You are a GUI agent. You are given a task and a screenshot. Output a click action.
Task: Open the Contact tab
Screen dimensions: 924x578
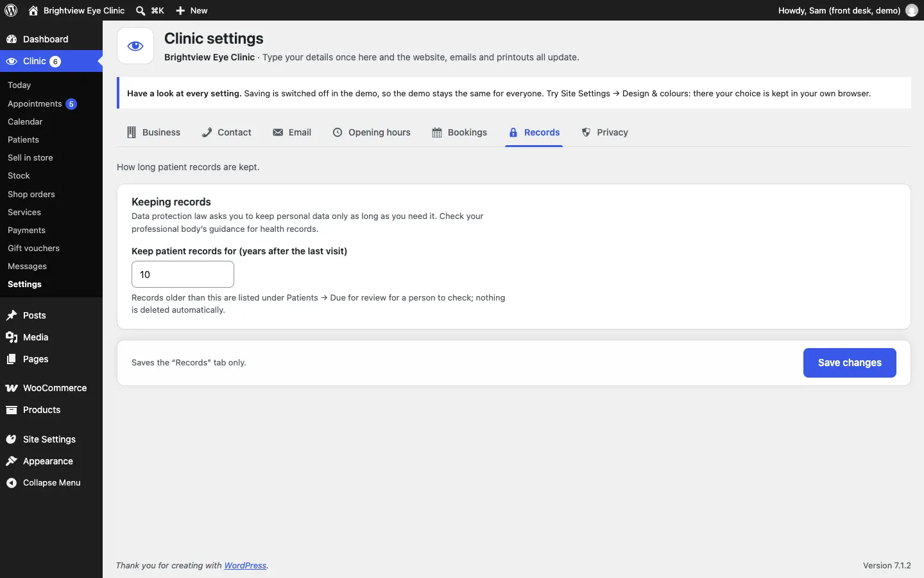(x=227, y=132)
